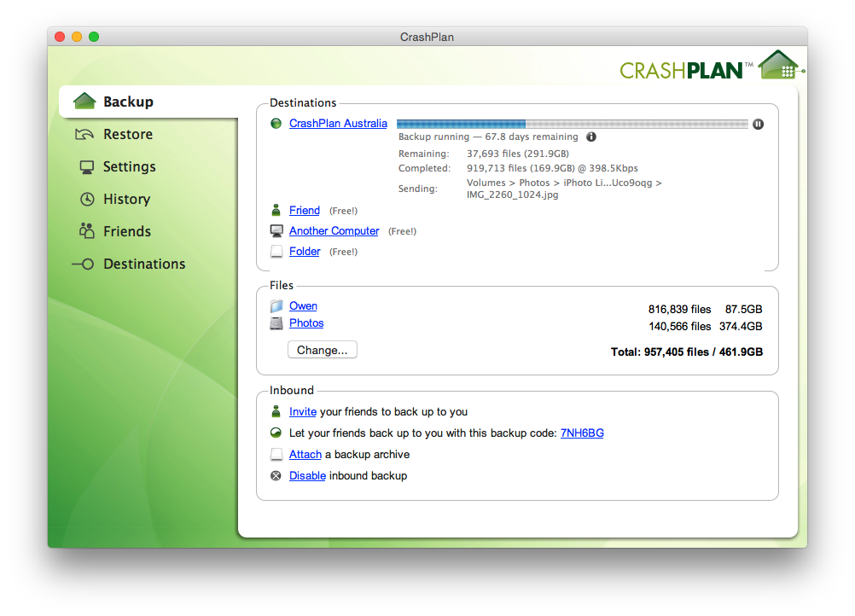Click the backup code 7NH6BG link
The image size is (855, 616).
click(x=582, y=433)
